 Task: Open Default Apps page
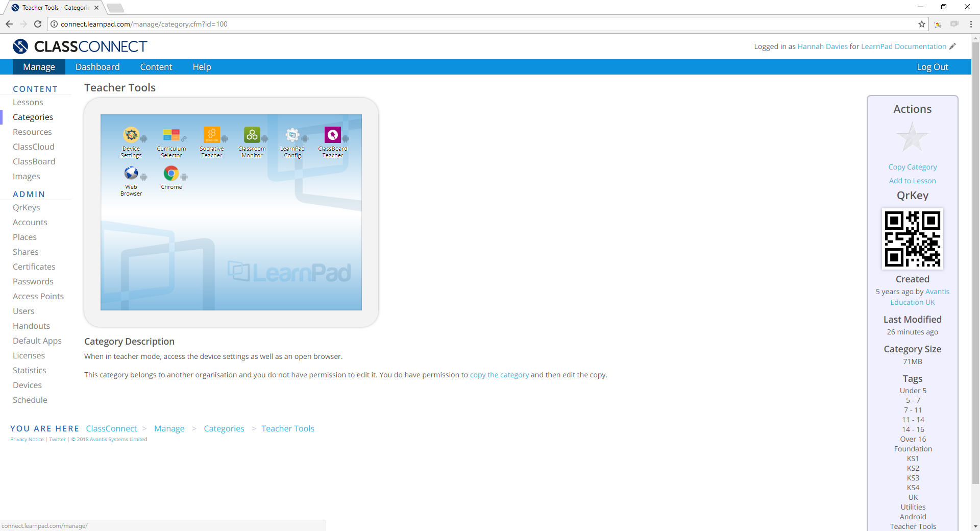37,341
